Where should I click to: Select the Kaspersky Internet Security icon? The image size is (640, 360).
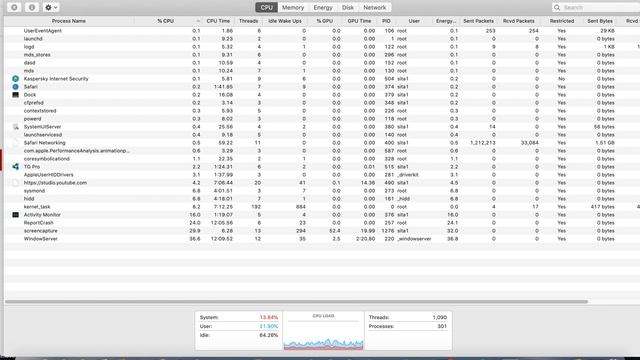coord(16,79)
